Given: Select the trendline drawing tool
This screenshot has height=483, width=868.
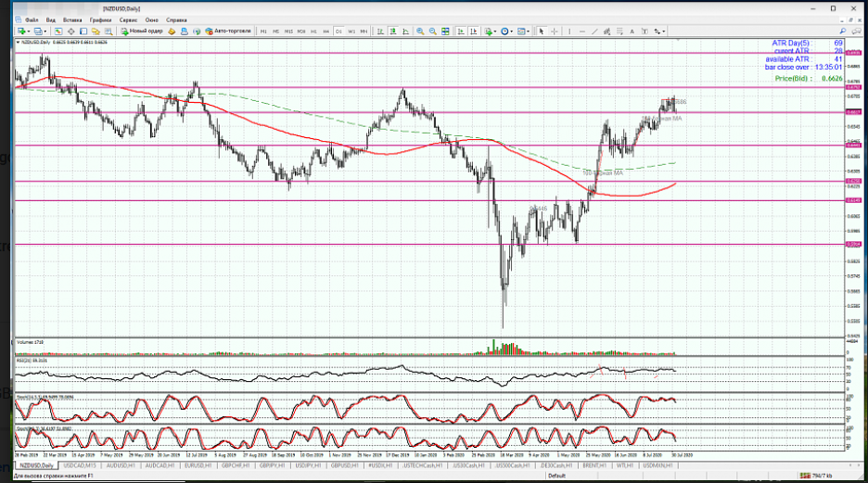Looking at the screenshot, I should point(594,32).
